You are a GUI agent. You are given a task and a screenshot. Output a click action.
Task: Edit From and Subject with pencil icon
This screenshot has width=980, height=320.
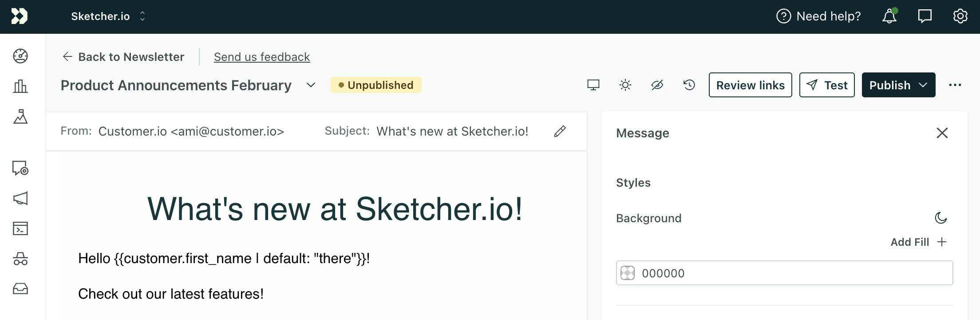pyautogui.click(x=560, y=131)
